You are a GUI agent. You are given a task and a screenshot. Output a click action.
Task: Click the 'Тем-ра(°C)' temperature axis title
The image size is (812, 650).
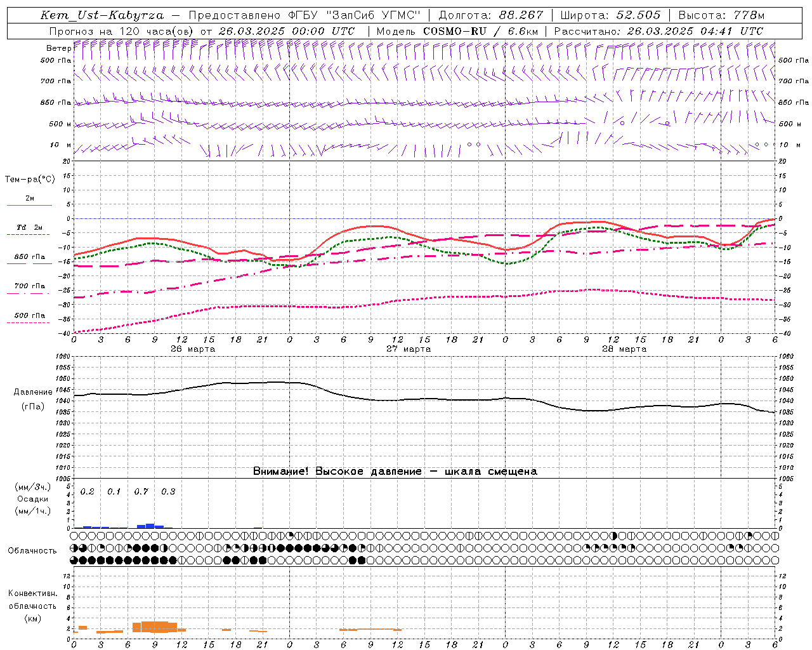tap(30, 180)
